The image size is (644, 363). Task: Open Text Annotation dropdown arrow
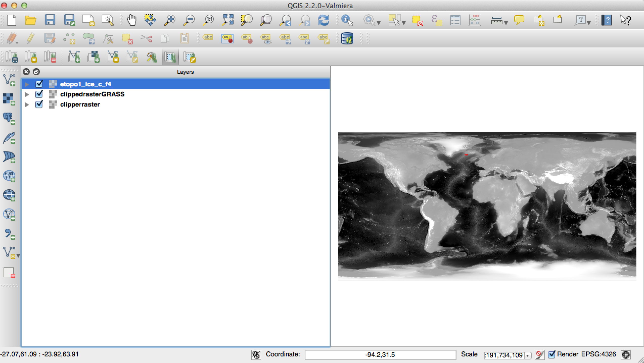tap(589, 23)
